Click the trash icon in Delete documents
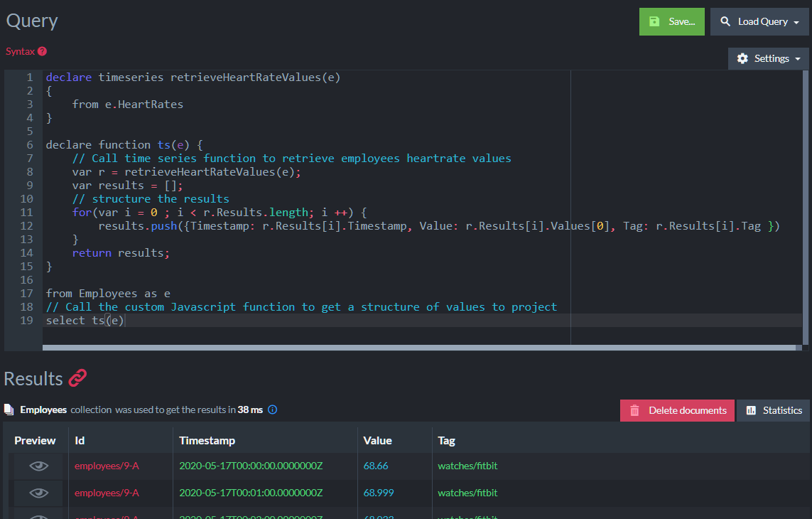The width and height of the screenshot is (812, 519). tap(634, 411)
